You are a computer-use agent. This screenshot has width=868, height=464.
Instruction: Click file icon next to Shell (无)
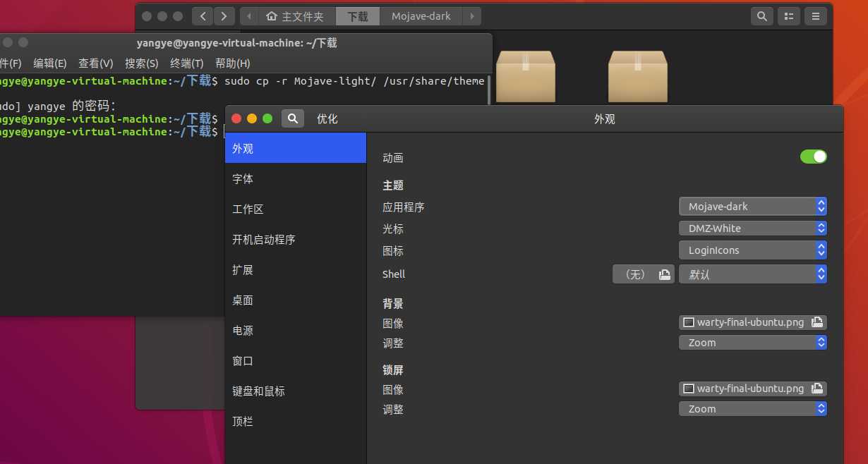tap(664, 274)
